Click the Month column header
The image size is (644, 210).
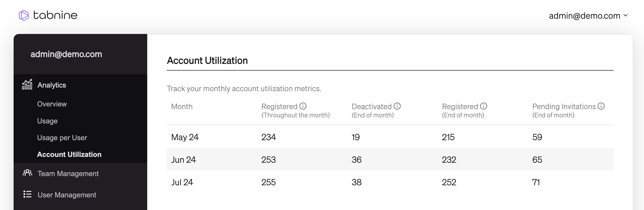[182, 107]
